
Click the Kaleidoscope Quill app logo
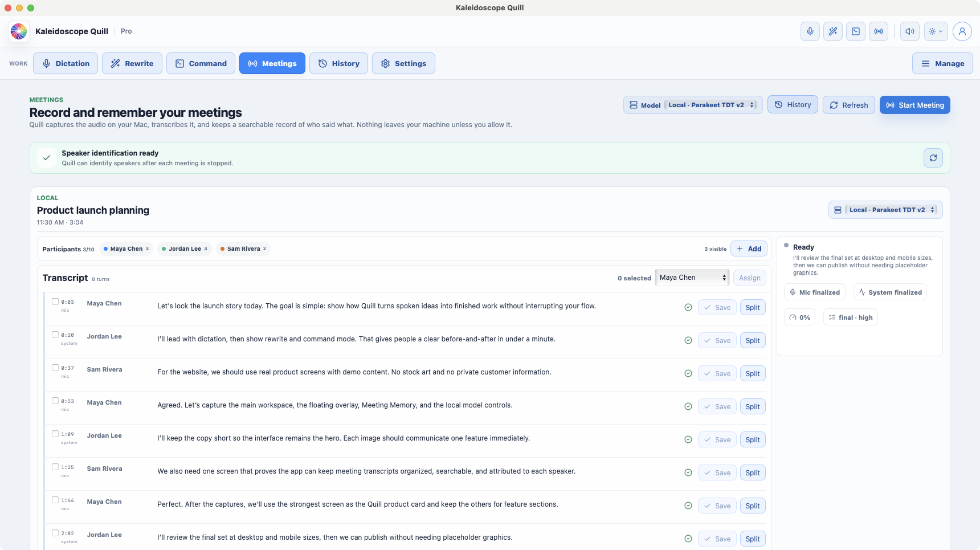click(19, 31)
